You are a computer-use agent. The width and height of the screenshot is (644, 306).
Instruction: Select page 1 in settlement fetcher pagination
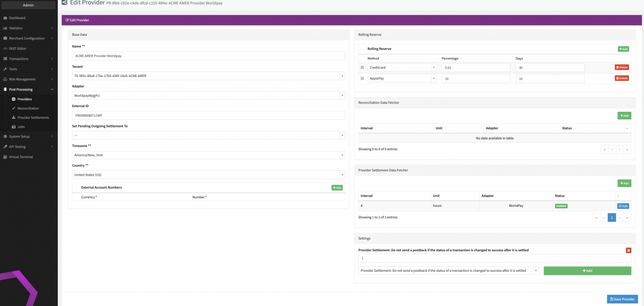click(611, 217)
